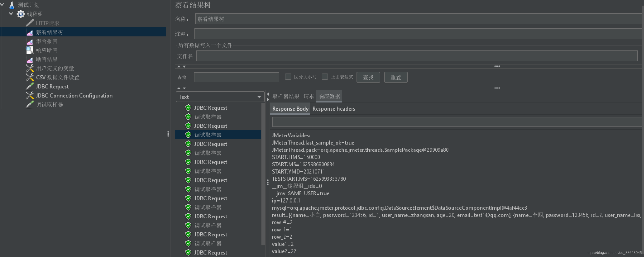Select 断言结果 in the test plan tree
Screen dimensions: 644x257
47,59
